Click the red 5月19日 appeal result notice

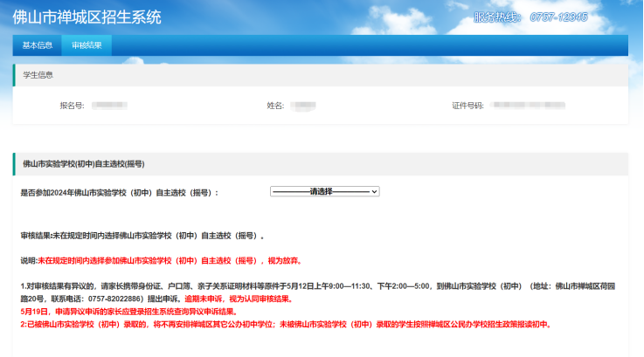[x=130, y=312]
